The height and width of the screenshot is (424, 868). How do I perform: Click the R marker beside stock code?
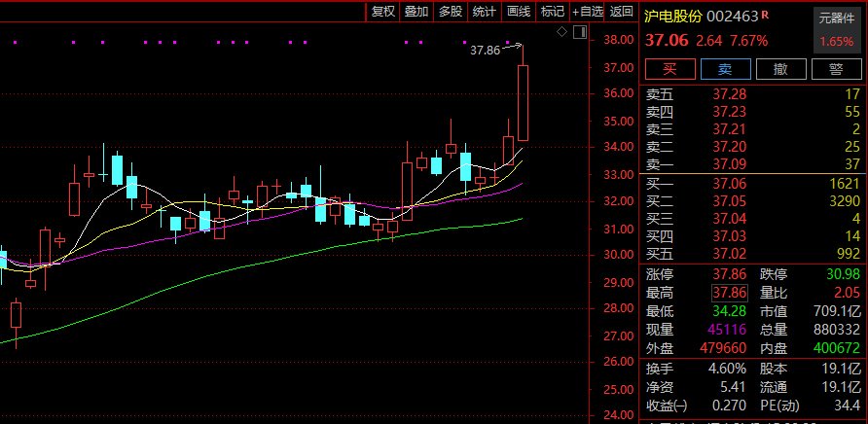[766, 15]
